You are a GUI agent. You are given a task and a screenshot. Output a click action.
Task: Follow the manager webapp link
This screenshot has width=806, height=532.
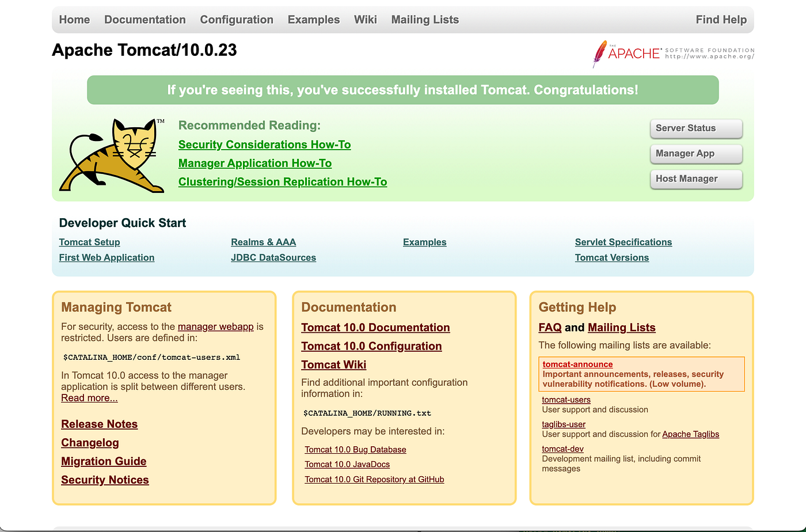point(216,326)
